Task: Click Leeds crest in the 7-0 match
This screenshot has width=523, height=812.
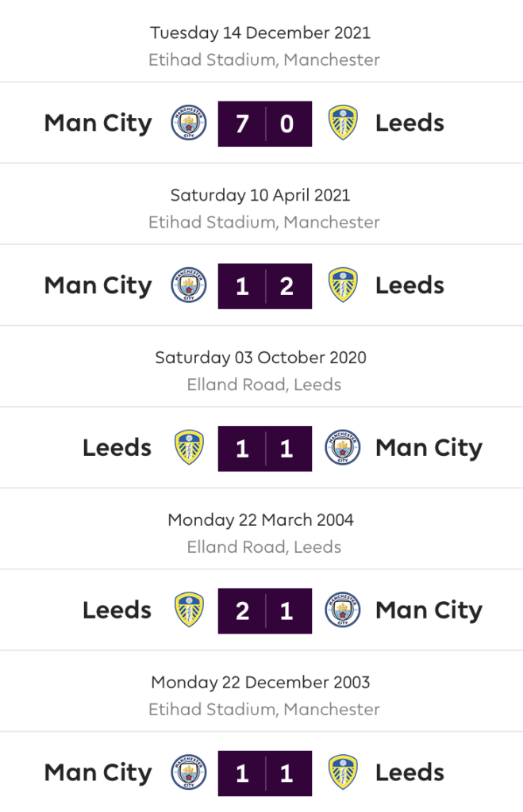Action: pos(343,123)
